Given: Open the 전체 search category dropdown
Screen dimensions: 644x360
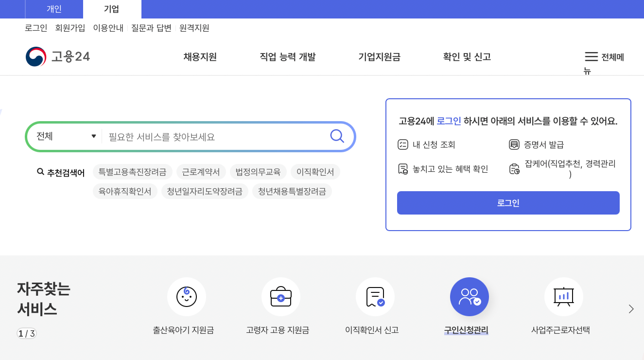Looking at the screenshot, I should pos(65,136).
